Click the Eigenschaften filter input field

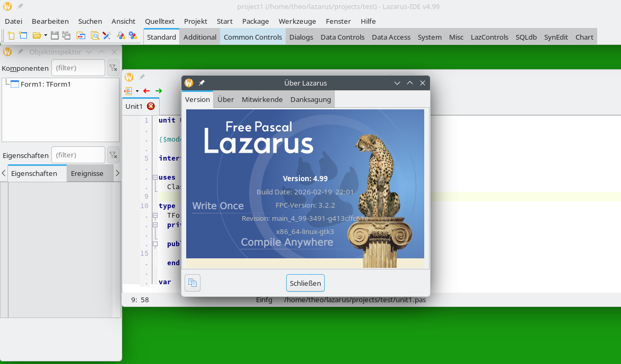[78, 155]
